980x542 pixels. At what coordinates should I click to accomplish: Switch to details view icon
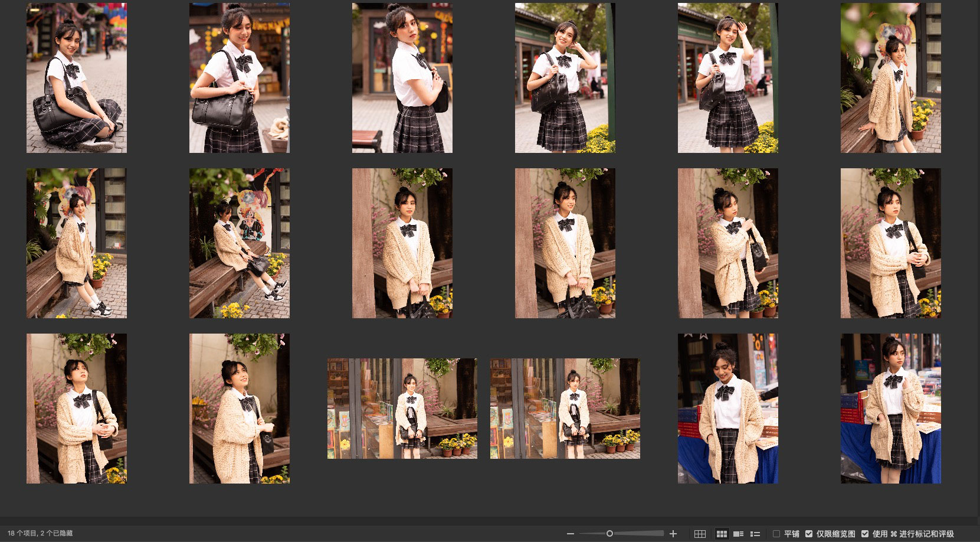pos(738,534)
